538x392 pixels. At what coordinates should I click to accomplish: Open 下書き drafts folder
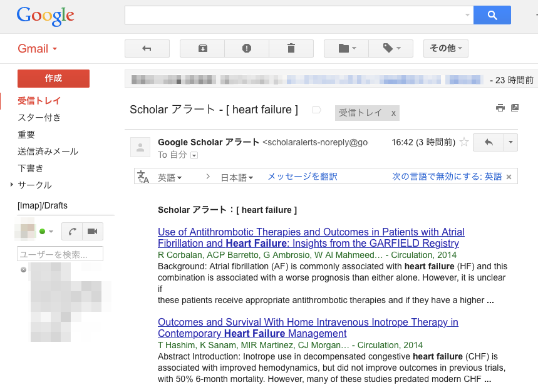click(31, 168)
